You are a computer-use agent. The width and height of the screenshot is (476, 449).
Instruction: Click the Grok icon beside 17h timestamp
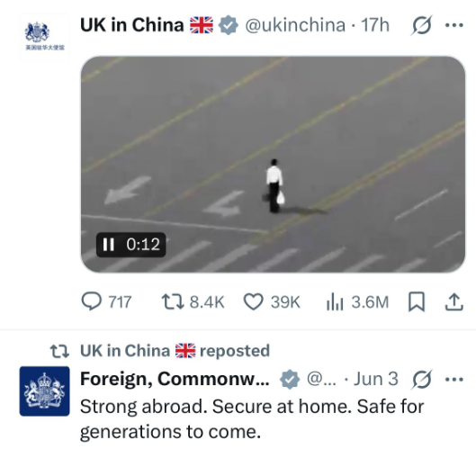421,25
